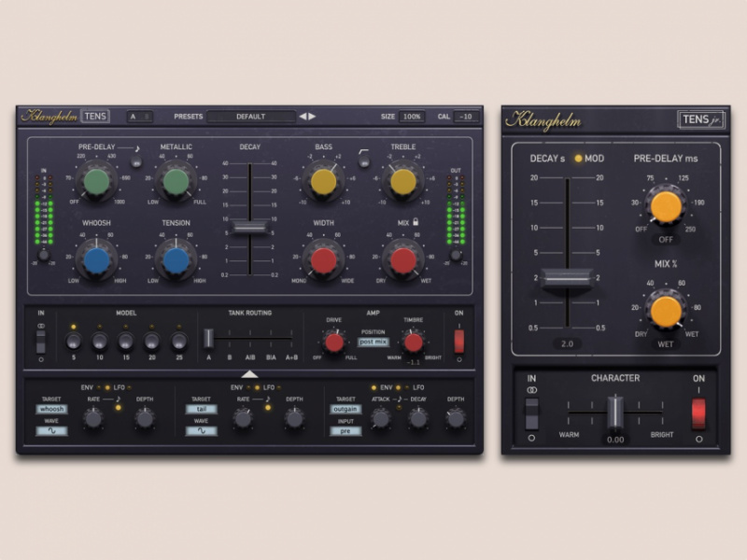Open the SIZE 100% dropdown
This screenshot has width=747, height=560.
click(412, 116)
